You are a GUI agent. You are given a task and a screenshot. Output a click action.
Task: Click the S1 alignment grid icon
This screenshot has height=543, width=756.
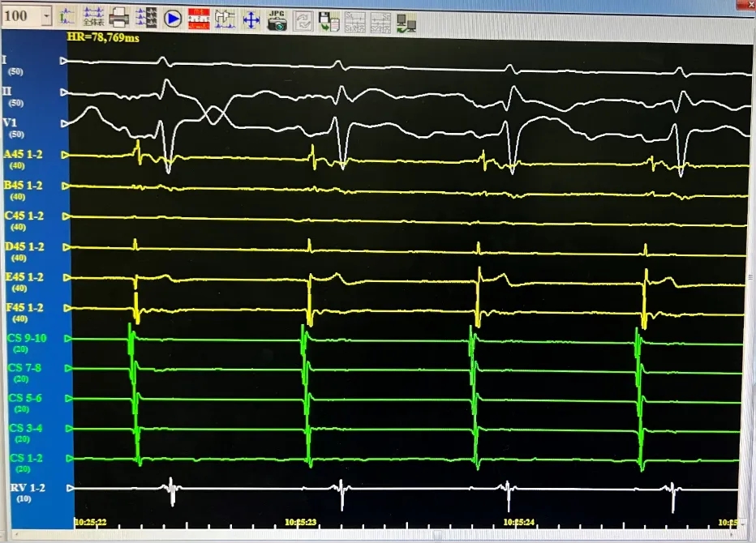[x=354, y=23]
